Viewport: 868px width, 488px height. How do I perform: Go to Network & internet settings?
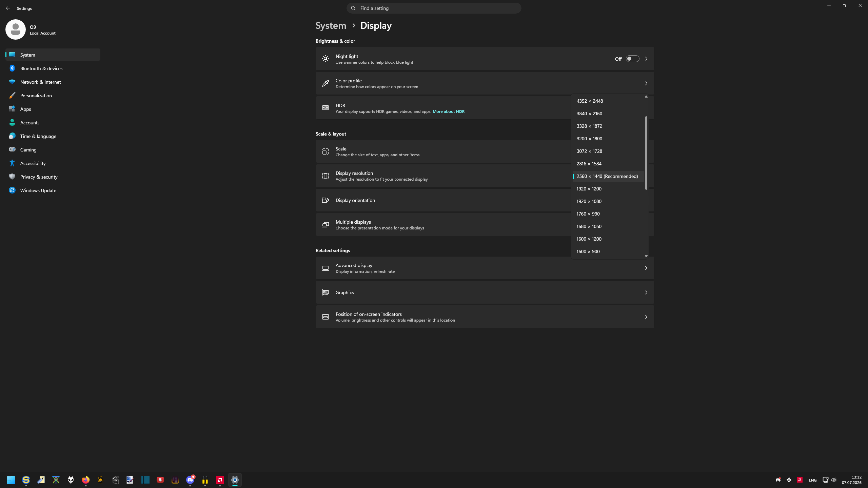(53, 82)
